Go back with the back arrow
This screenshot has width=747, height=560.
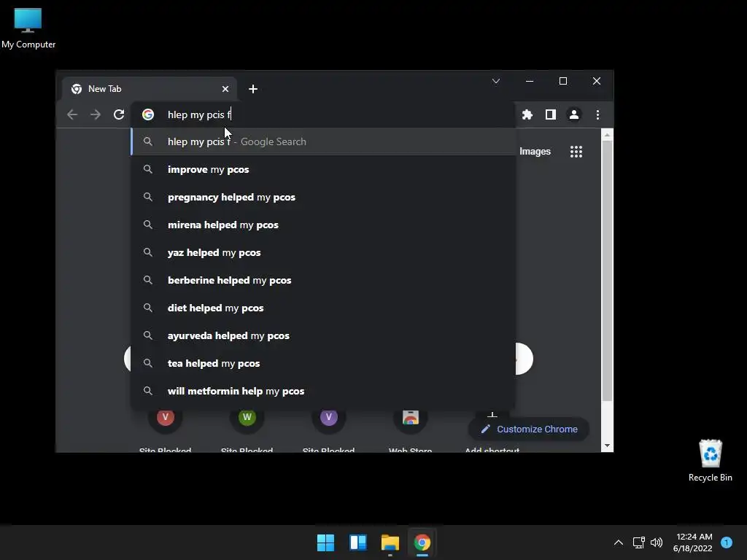[x=72, y=114]
